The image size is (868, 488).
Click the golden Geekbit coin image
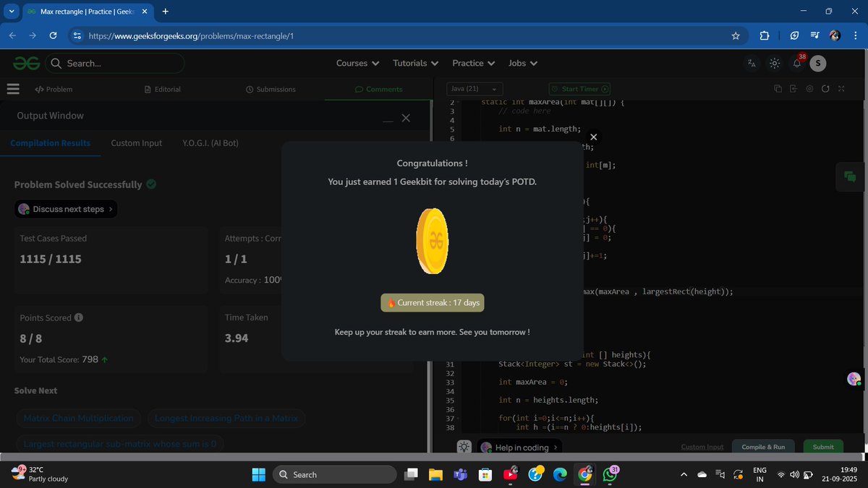[x=433, y=241]
